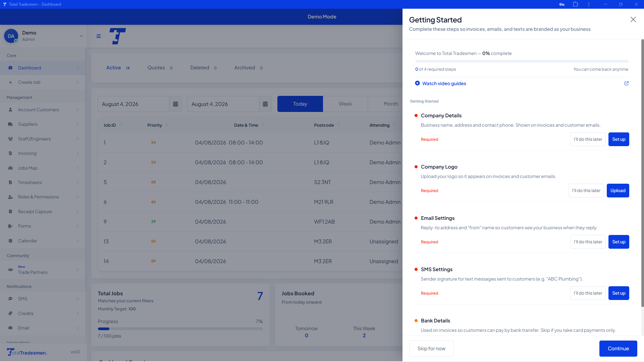Open the end date calendar picker
Viewport: 644px width, 362px height.
pyautogui.click(x=265, y=104)
